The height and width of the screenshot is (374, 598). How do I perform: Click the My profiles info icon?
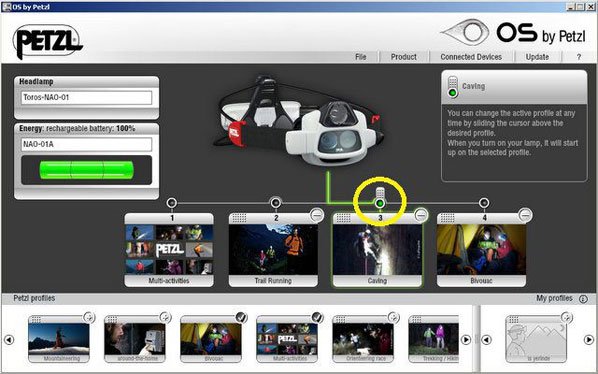[x=583, y=299]
